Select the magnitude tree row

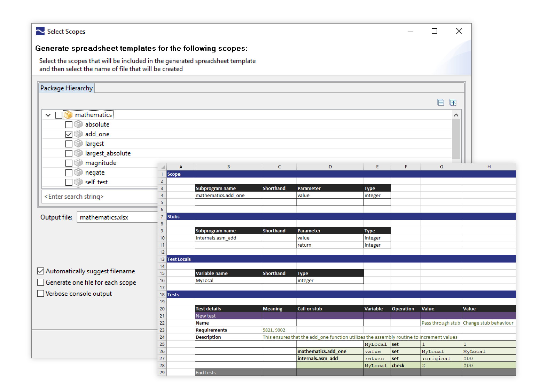[101, 163]
